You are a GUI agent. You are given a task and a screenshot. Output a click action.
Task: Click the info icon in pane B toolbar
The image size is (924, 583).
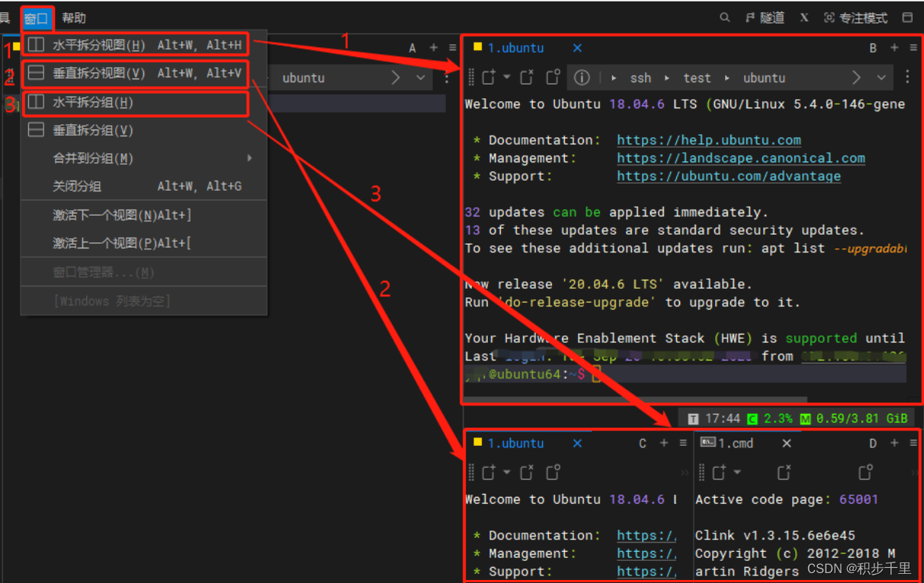582,78
